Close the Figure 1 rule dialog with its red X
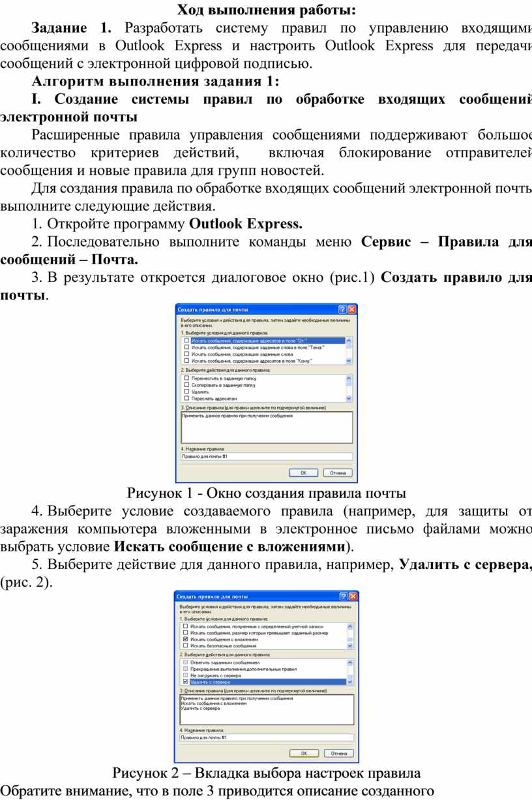Screen dimensions: 532x800 pyautogui.click(x=352, y=309)
